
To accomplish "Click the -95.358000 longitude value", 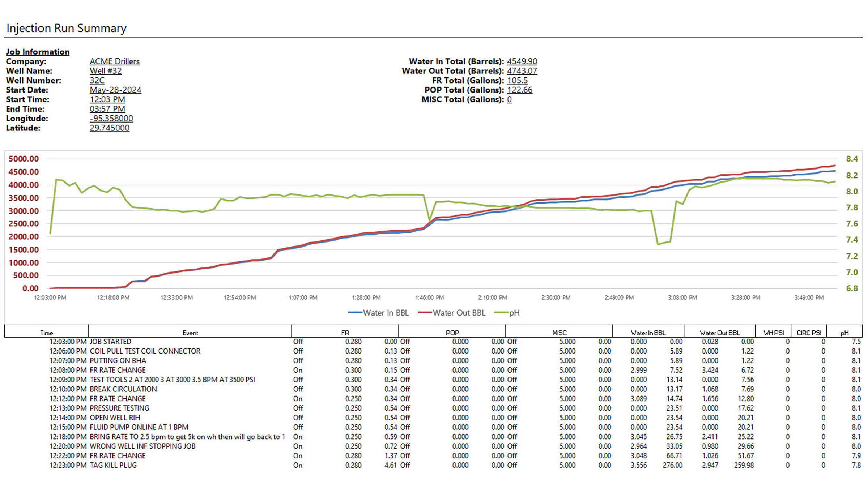I will pyautogui.click(x=111, y=119).
